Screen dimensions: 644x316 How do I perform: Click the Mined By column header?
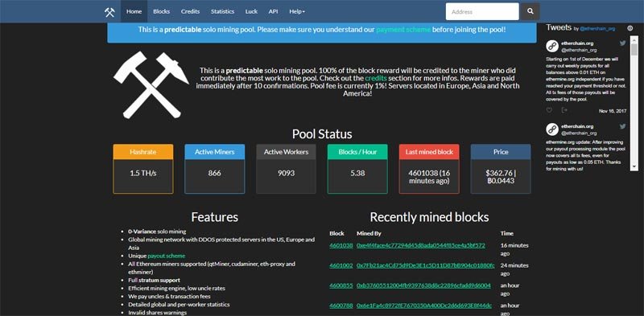tap(369, 233)
